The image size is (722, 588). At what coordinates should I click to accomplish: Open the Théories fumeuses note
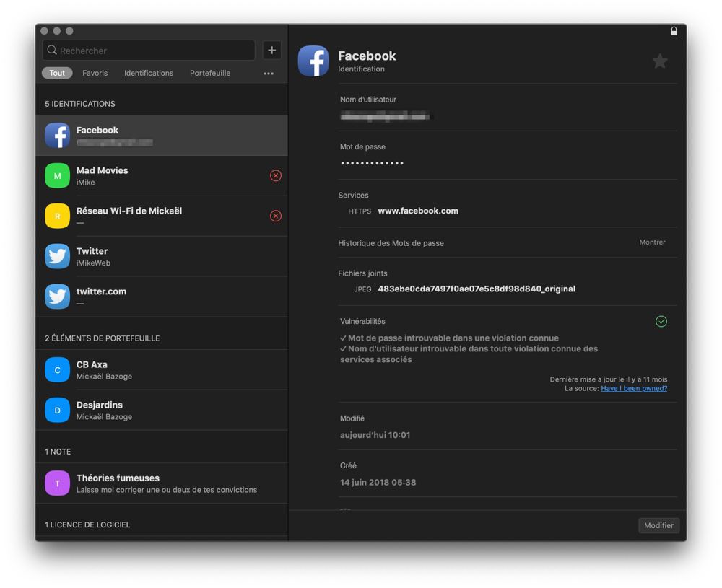162,483
